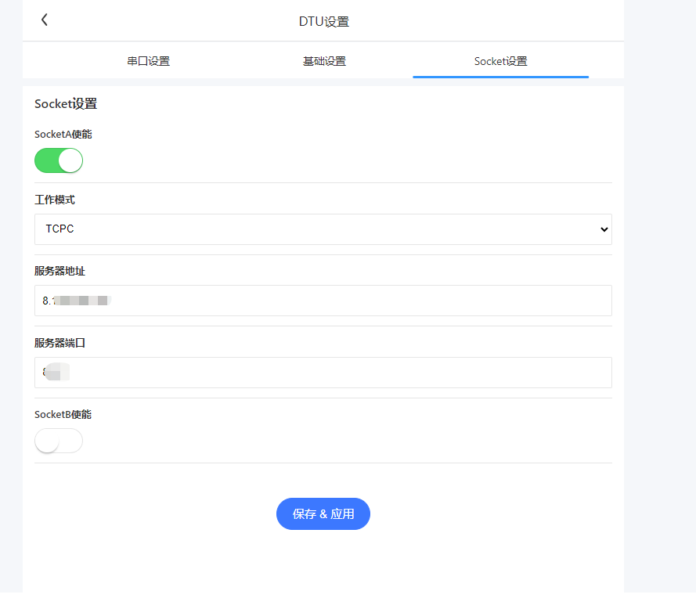This screenshot has height=616, width=696.
Task: Click the 工作模式 field label
Action: 55,200
